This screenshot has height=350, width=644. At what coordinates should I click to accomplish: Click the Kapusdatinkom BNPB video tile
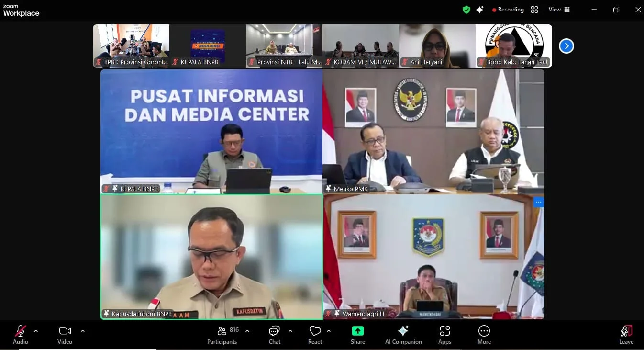pos(211,257)
